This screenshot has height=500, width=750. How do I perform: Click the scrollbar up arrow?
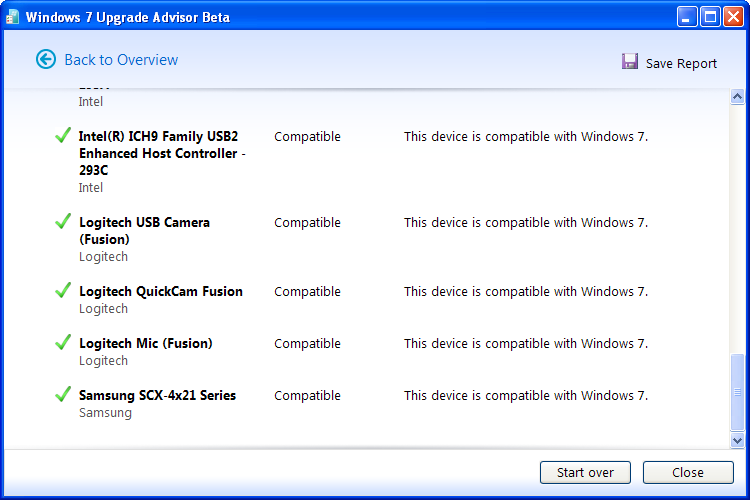(x=737, y=97)
